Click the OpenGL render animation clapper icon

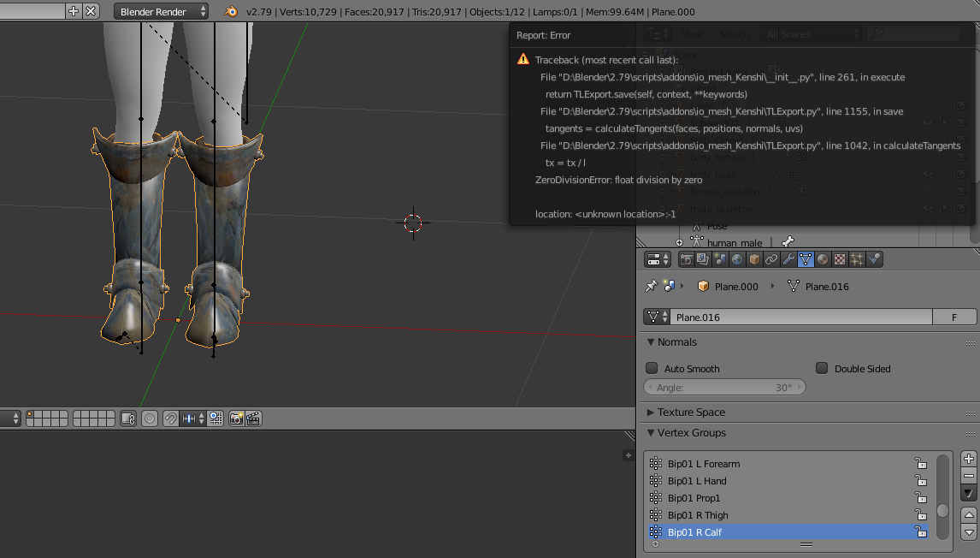(x=253, y=418)
